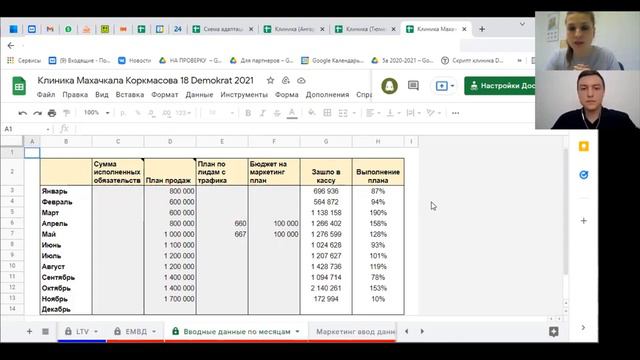Switch to the ЕМВД sheet tab
The height and width of the screenshot is (360, 640).
(136, 331)
